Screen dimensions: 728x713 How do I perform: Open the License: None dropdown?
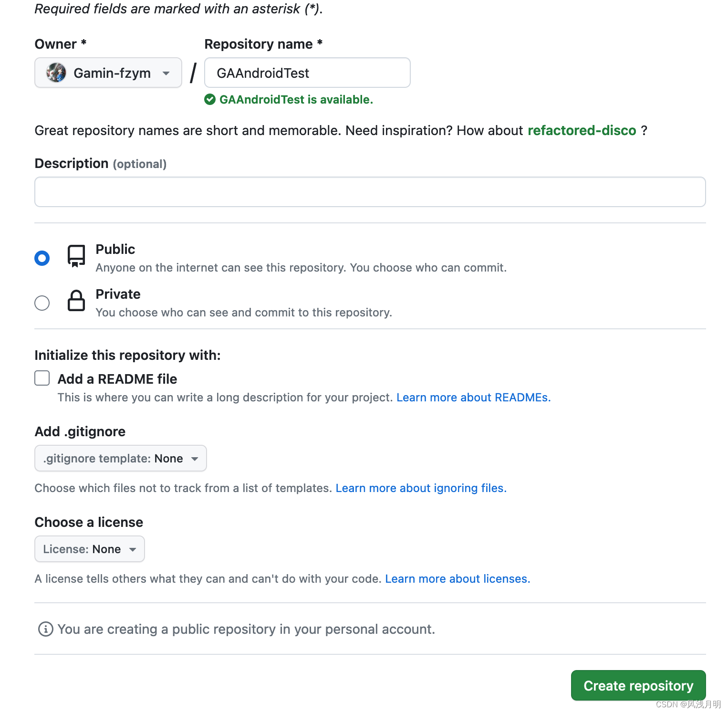tap(90, 549)
